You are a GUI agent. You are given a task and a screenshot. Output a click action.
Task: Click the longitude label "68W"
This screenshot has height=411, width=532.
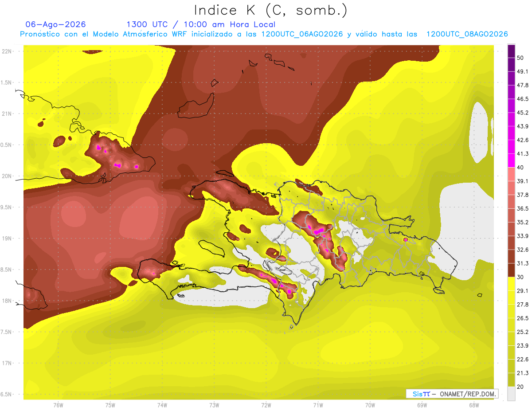click(x=474, y=405)
